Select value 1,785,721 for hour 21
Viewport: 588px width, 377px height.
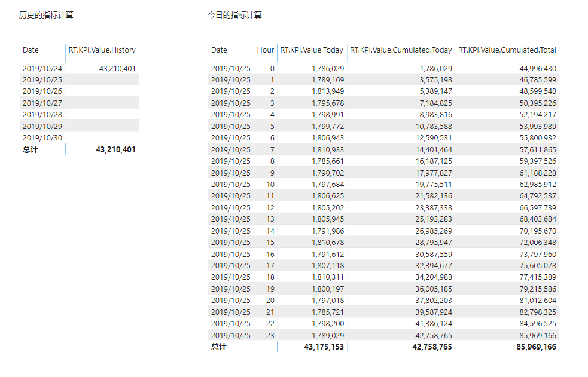(328, 312)
